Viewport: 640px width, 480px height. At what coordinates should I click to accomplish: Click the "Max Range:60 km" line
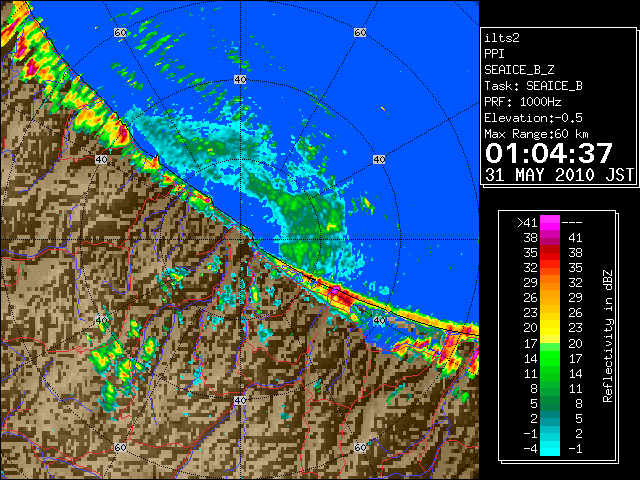(x=536, y=134)
